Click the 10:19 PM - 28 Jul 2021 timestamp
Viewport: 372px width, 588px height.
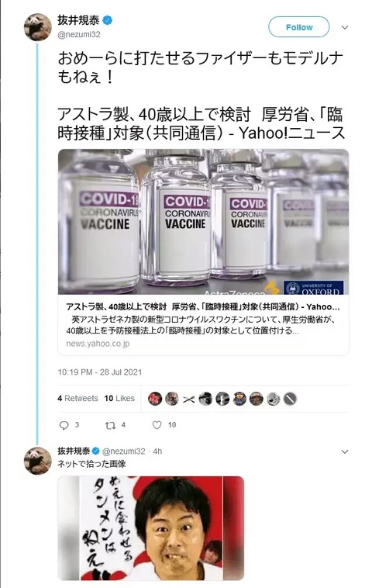pos(100,372)
